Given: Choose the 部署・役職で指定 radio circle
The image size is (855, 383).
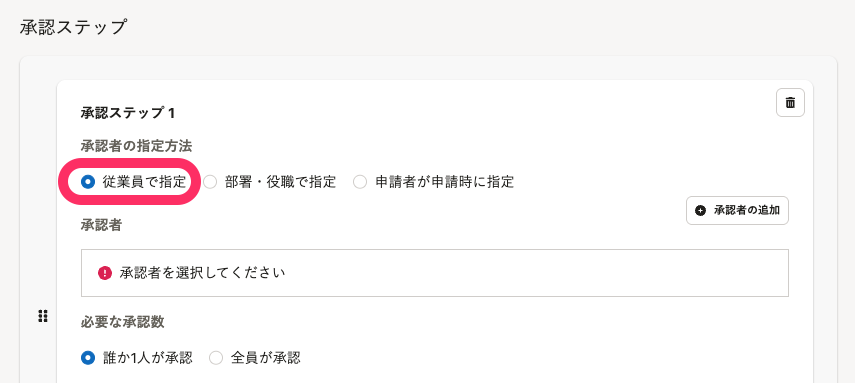Looking at the screenshot, I should (210, 182).
